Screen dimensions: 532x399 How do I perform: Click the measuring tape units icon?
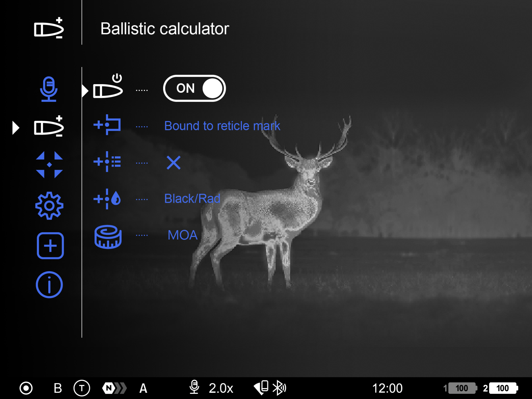coord(108,237)
